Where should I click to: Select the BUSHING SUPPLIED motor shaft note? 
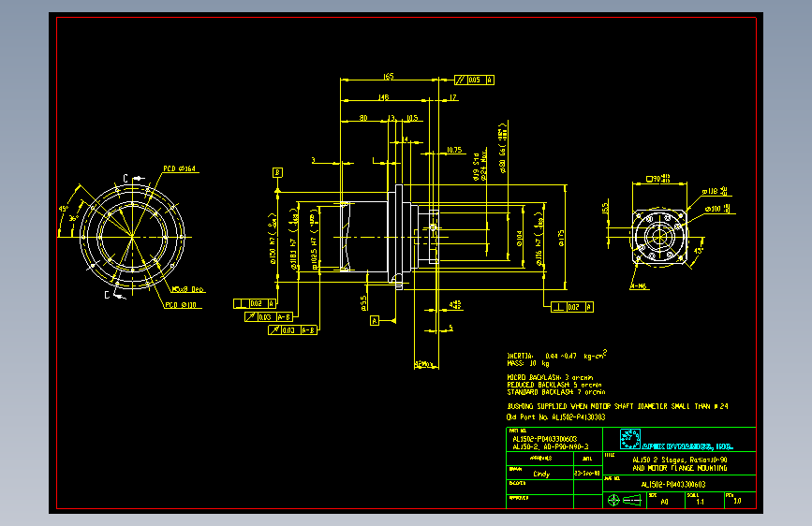(x=617, y=406)
